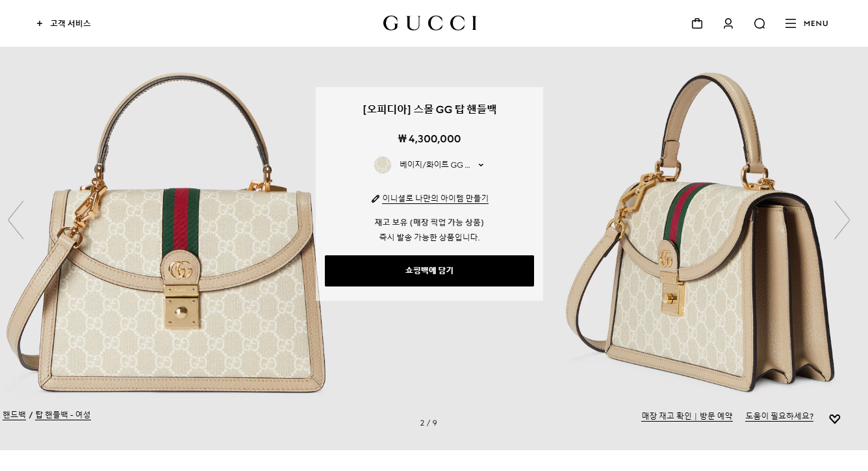Go to 탑 핸들백 - 여성 breadcrumb
The width and height of the screenshot is (868, 471).
click(63, 414)
